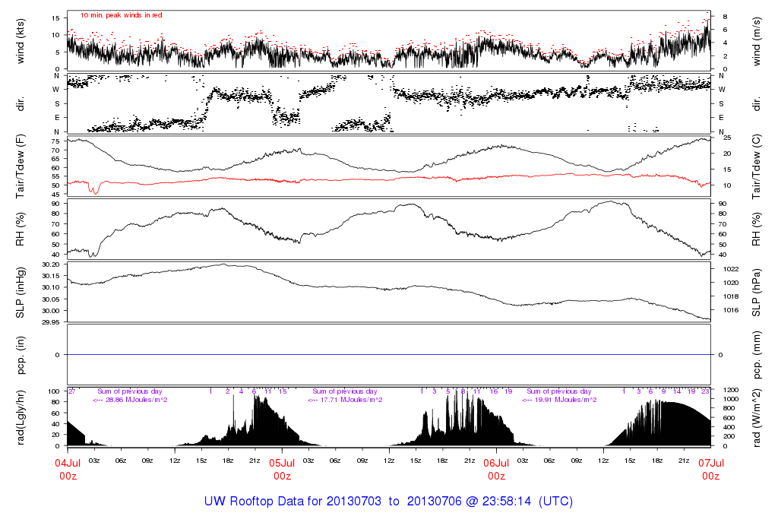This screenshot has width=778, height=532.
Task: Select the '10 min. peak winds in red' note
Action: [121, 15]
